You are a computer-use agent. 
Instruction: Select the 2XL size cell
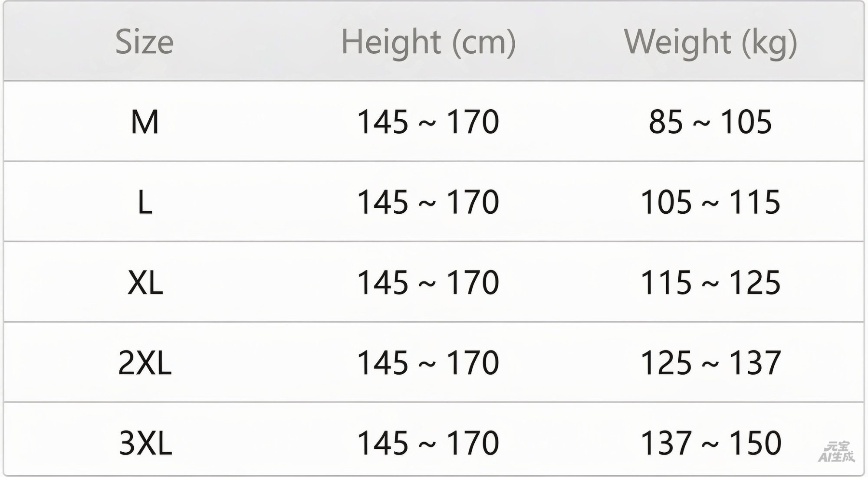145,363
